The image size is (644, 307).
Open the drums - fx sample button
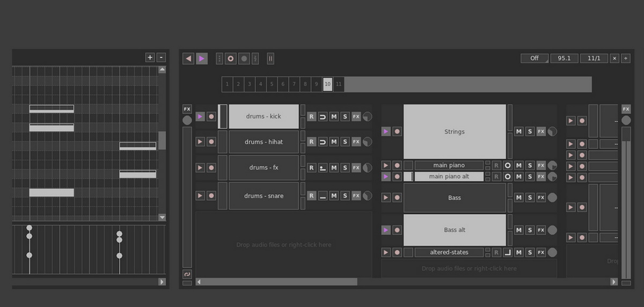tap(264, 167)
